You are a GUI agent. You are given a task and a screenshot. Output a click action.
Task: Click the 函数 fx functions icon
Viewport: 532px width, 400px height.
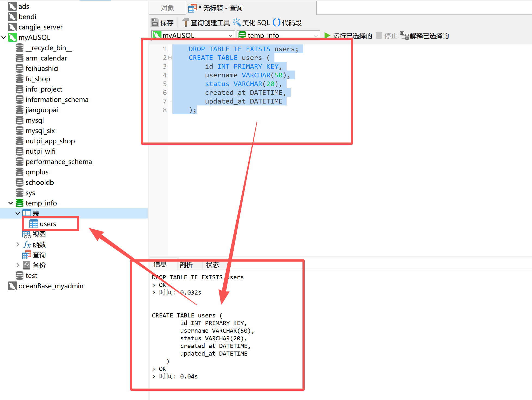click(x=27, y=245)
